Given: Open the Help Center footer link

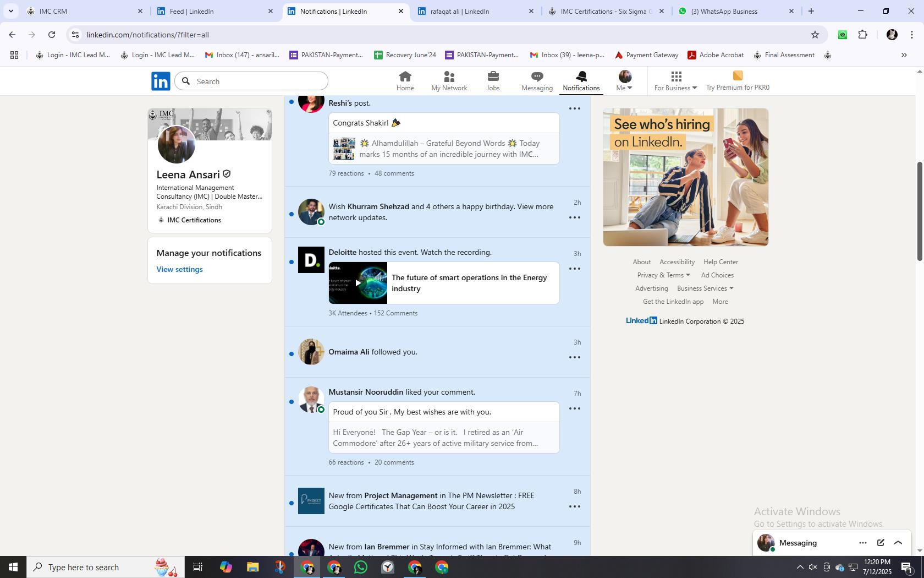Looking at the screenshot, I should click(721, 262).
